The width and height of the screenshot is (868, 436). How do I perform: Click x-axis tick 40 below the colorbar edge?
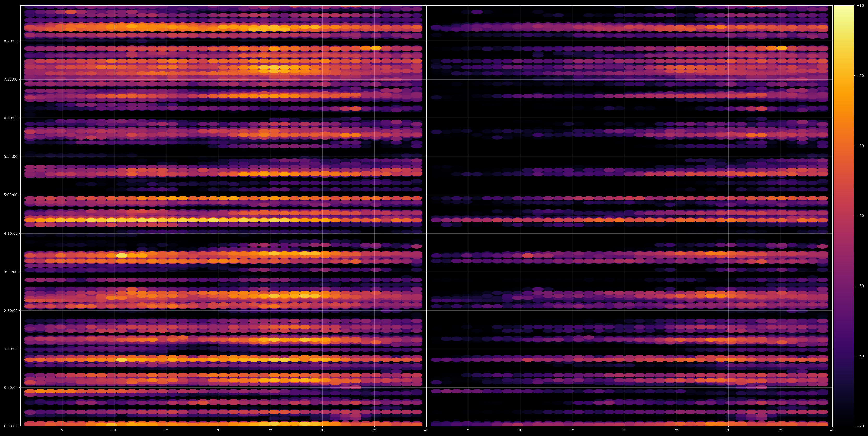832,430
